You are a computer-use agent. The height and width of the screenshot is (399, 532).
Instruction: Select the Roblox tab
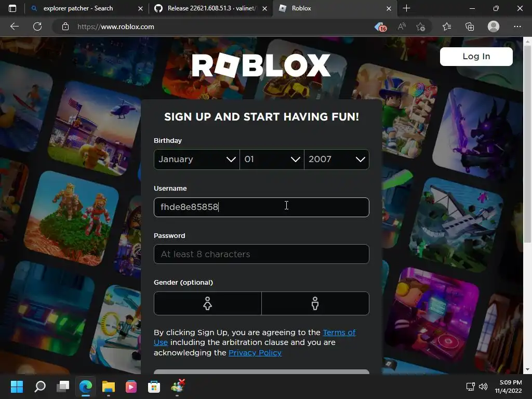(x=334, y=8)
